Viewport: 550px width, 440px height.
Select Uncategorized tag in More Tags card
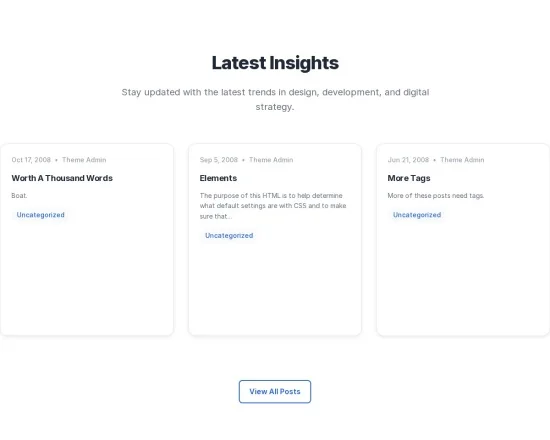pos(417,215)
